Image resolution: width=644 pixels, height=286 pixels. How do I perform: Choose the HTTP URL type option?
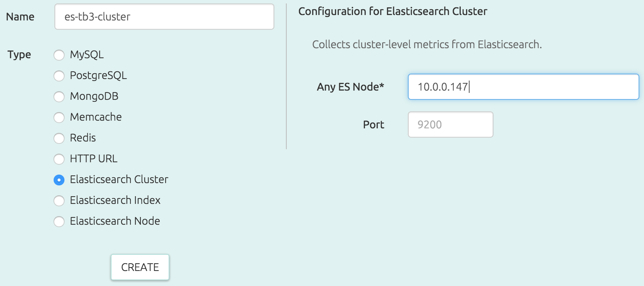pos(59,159)
